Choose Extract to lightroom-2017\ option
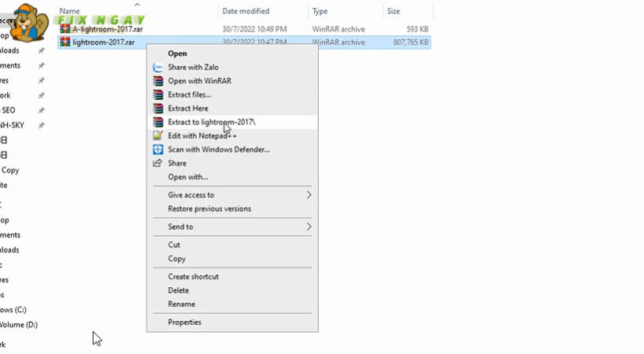 pos(211,122)
